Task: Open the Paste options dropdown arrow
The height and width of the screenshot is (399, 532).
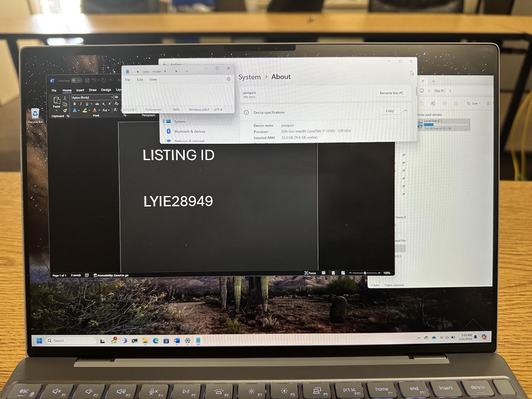Action: pyautogui.click(x=57, y=110)
